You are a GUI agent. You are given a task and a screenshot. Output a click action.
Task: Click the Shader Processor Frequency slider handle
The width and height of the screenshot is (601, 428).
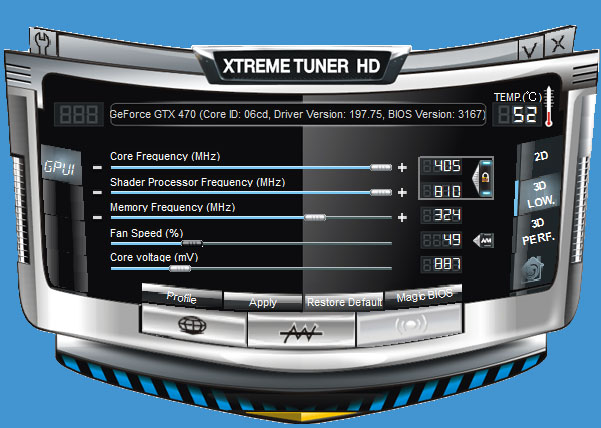381,192
